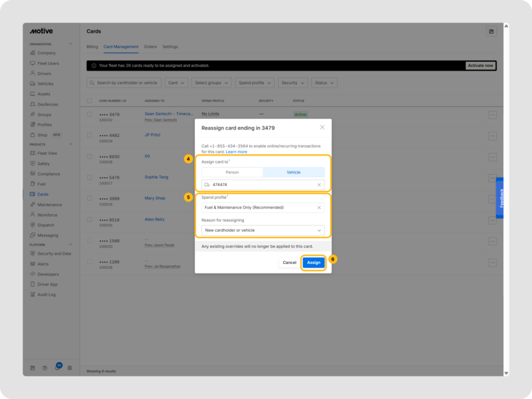Open the help question mark icon
This screenshot has height=399, width=532.
(x=45, y=368)
